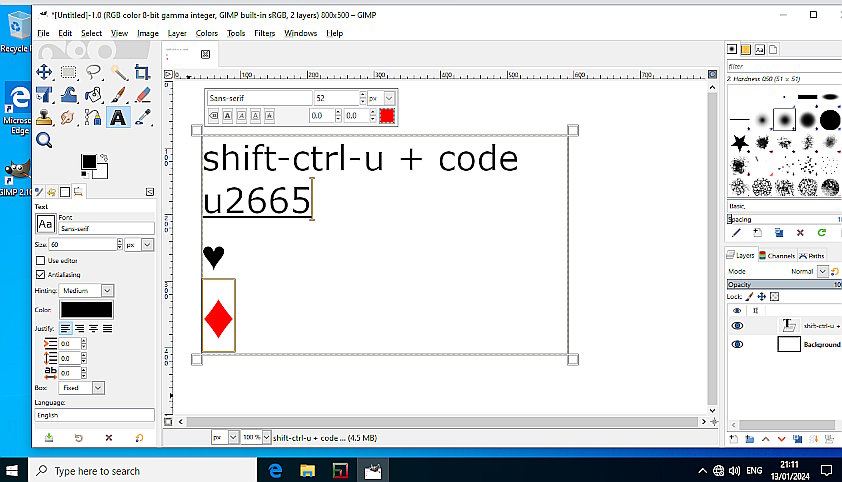Toggle lock pixels brush icon
The width and height of the screenshot is (842, 482).
[x=749, y=296]
